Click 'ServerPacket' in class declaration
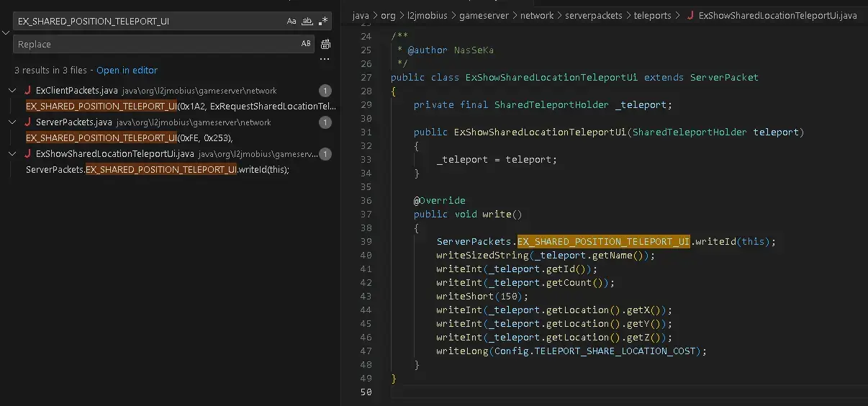The height and width of the screenshot is (406, 868). point(724,77)
